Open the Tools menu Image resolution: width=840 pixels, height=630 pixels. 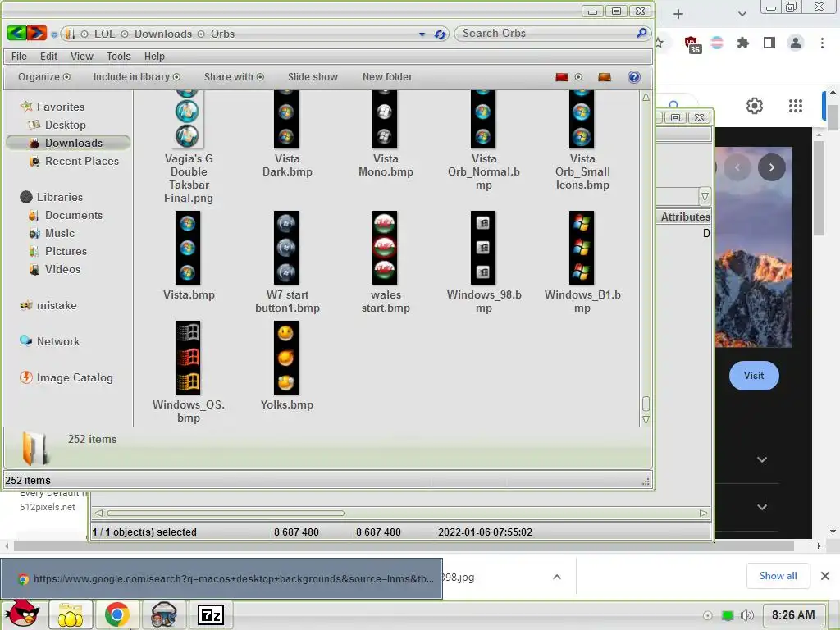coord(118,57)
